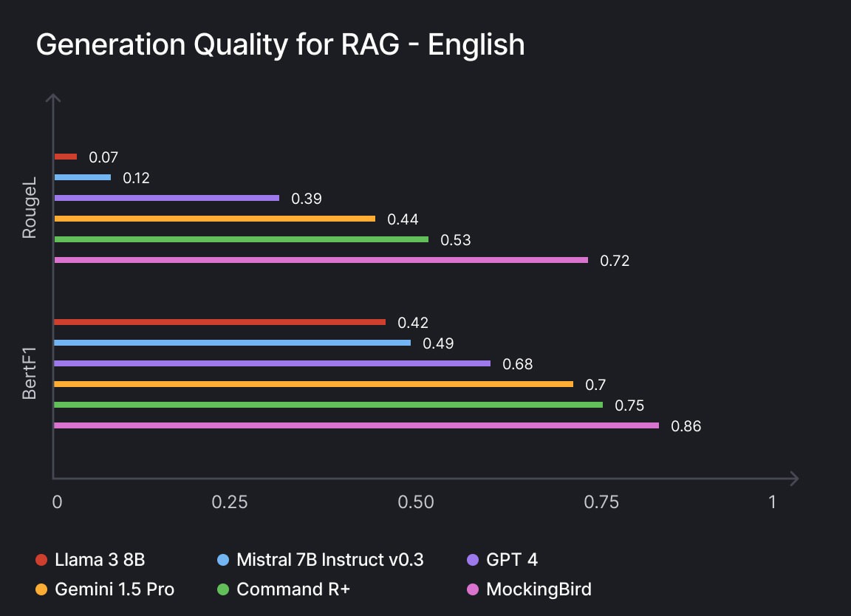Select the pink RougeL bar valued 0.72
The width and height of the screenshot is (851, 616).
(321, 260)
